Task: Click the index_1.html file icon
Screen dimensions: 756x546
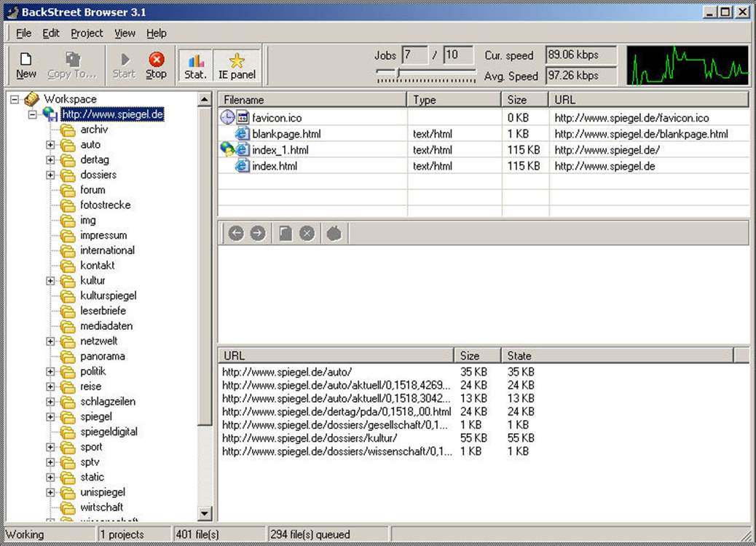Action: (x=242, y=150)
